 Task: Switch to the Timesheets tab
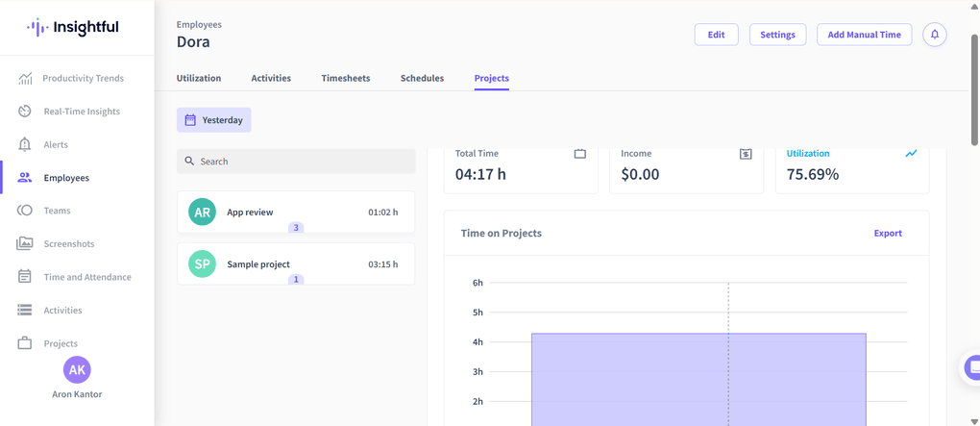pyautogui.click(x=345, y=78)
